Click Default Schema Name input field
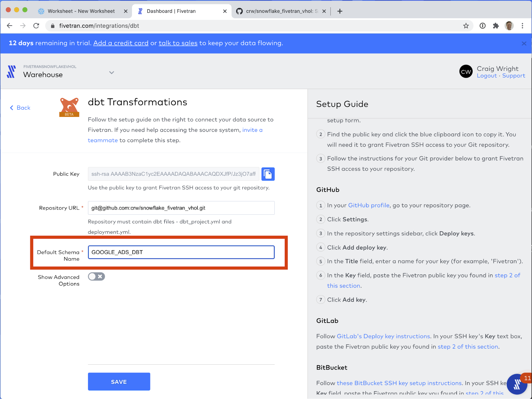Screen dimensions: 532x399 pyautogui.click(x=181, y=252)
